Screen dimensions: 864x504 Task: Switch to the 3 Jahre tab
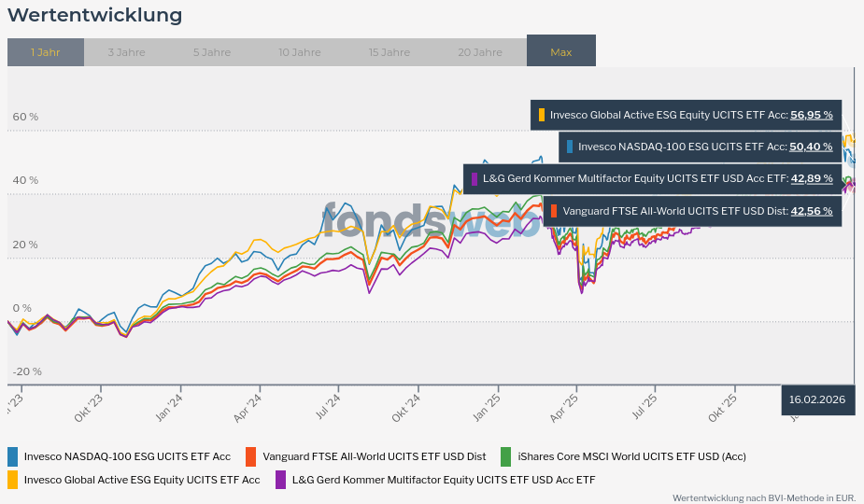click(x=127, y=52)
